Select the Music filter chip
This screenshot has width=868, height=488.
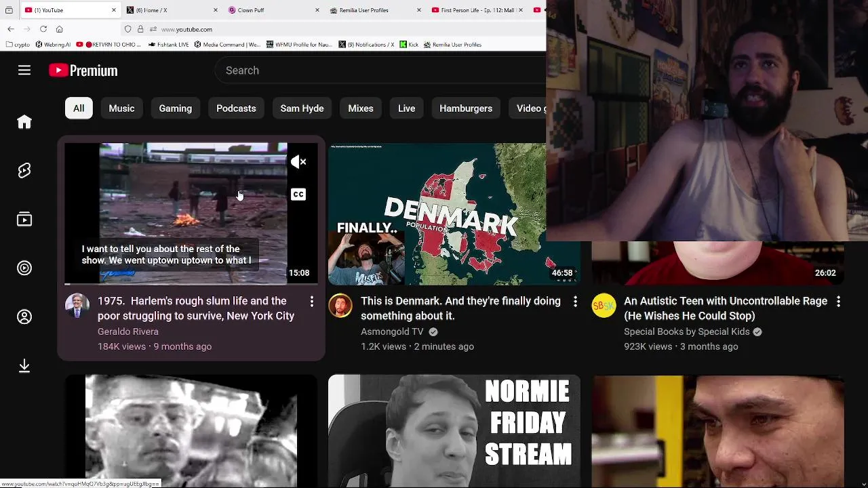click(122, 108)
